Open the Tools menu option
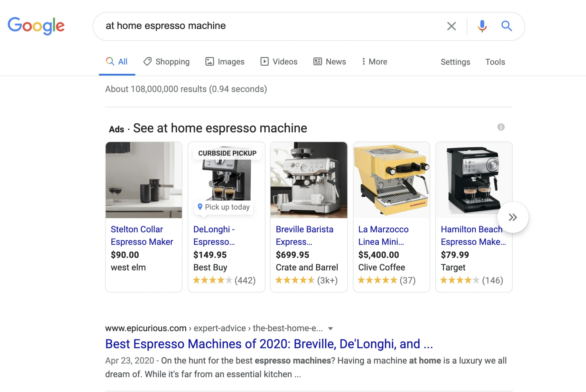The height and width of the screenshot is (392, 586). [495, 62]
